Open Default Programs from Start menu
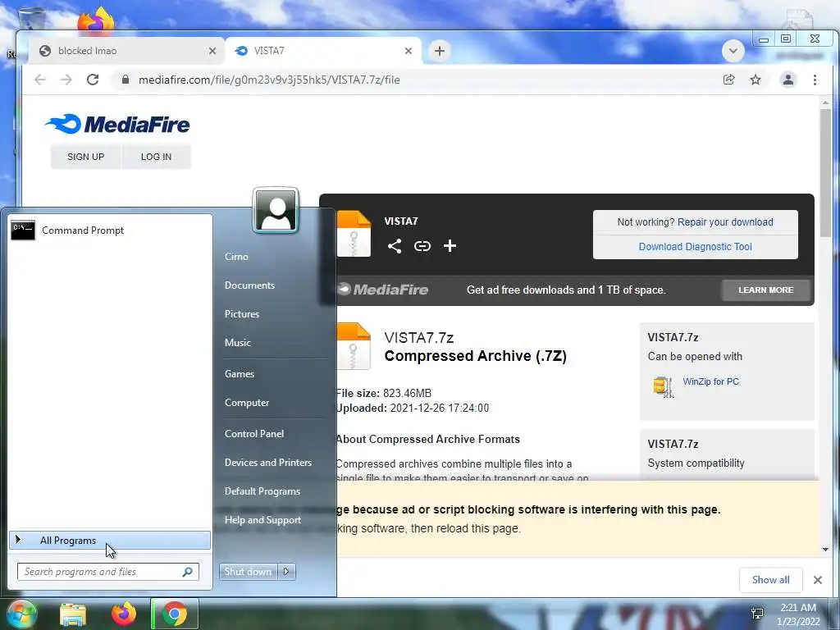 pyautogui.click(x=262, y=491)
